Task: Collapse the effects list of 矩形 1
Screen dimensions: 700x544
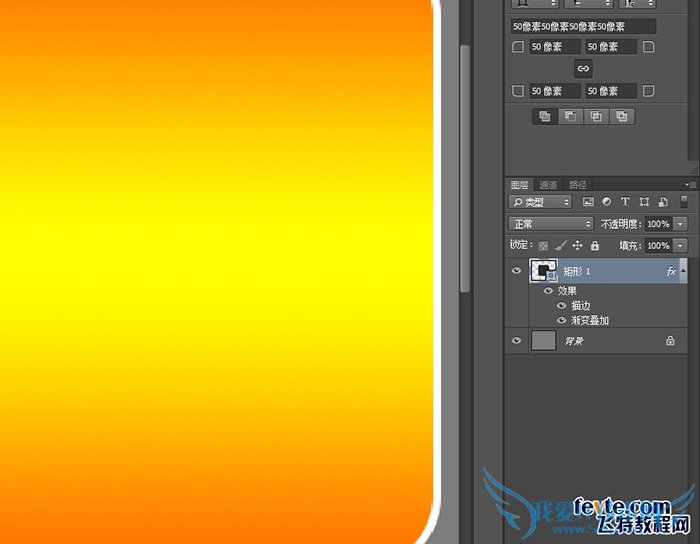Action: (x=683, y=270)
